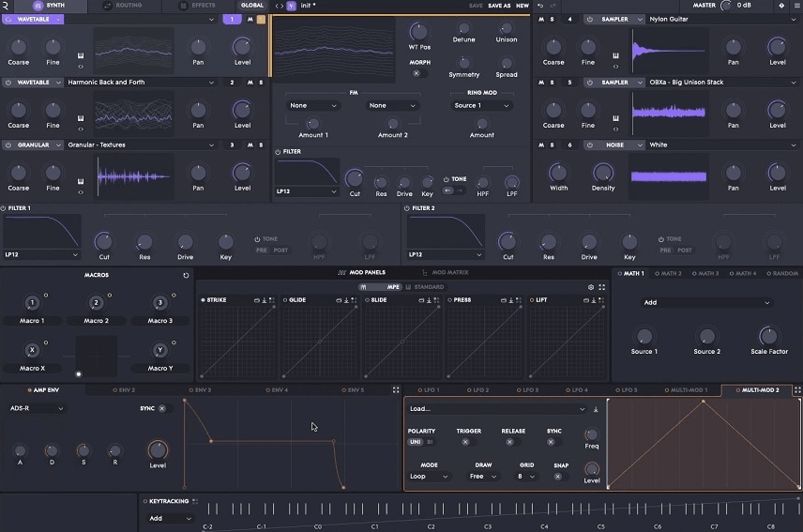
Task: Click the XY pad handle dot
Action: point(79,374)
